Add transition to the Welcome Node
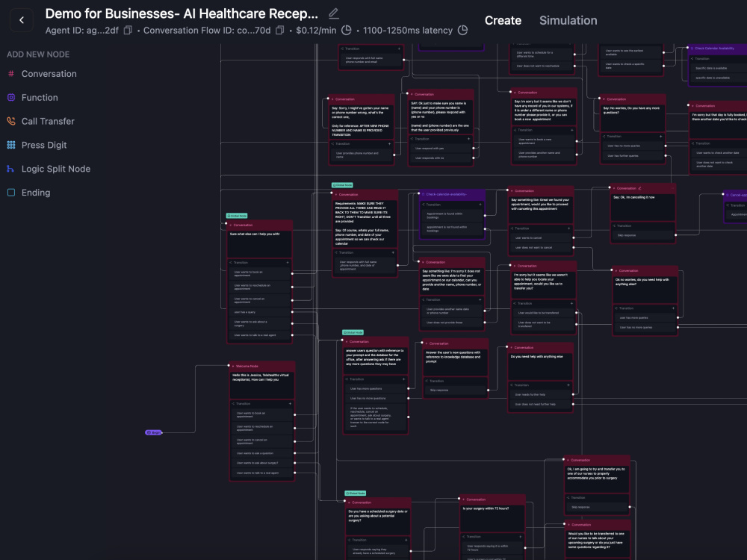The width and height of the screenshot is (747, 560). click(x=290, y=404)
